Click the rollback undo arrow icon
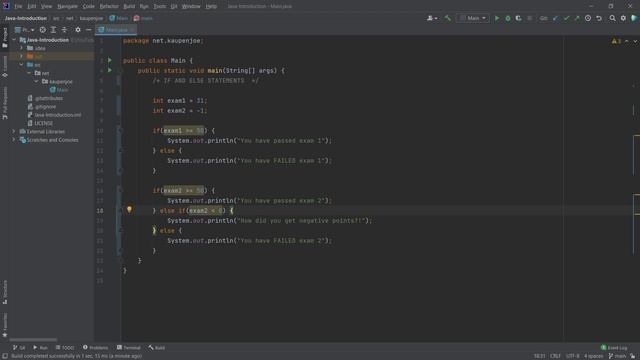This screenshot has width=640, height=360. coord(599,18)
